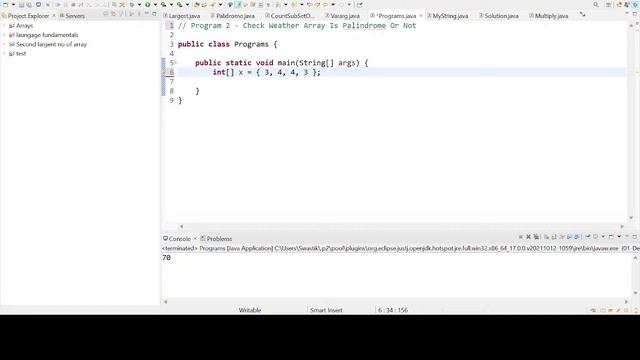Show the hidden editor tabs list
The image size is (640, 360).
coord(582,15)
